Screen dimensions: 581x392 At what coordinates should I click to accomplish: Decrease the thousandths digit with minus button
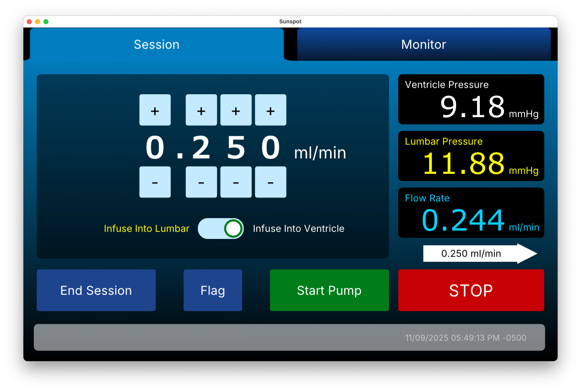coord(270,182)
